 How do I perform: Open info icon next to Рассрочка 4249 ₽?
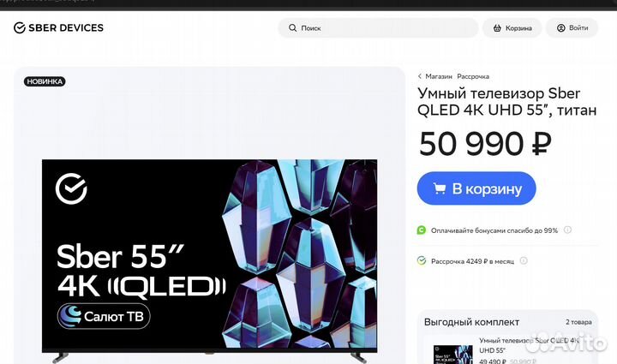[524, 260]
